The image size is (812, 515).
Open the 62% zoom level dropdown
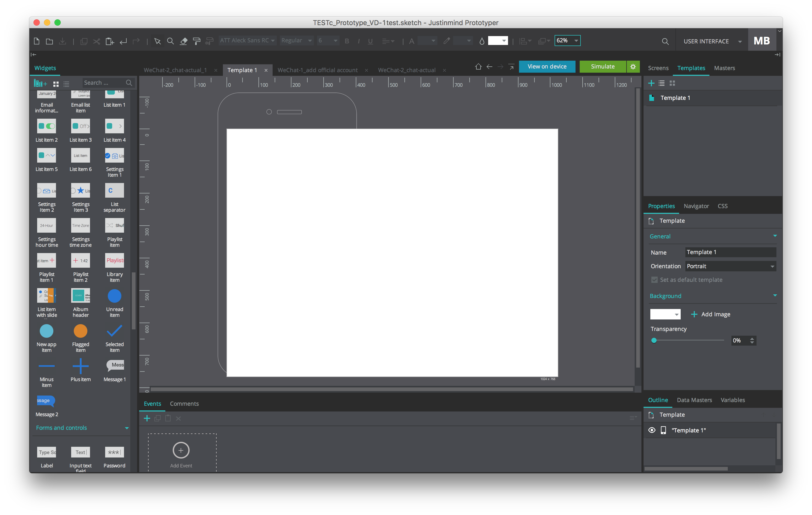tap(576, 41)
